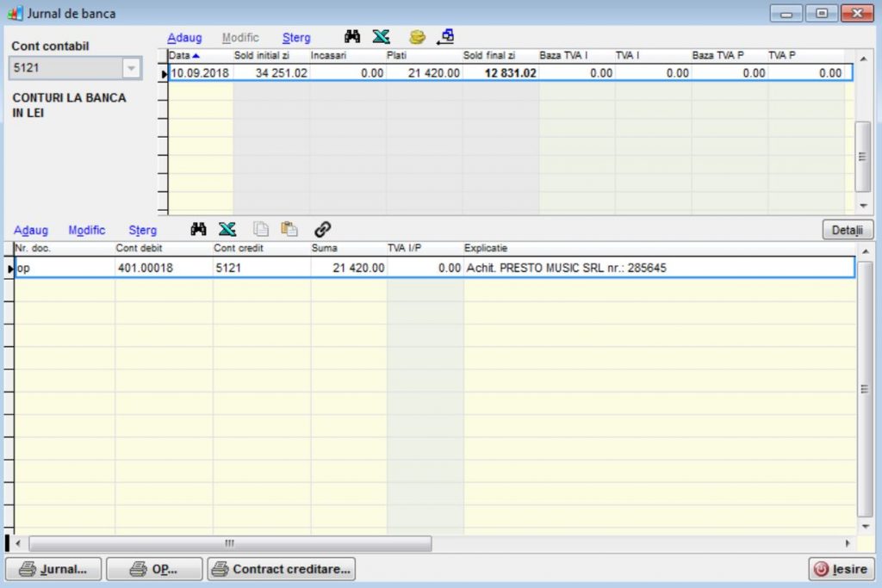Open the Detalii button

[x=848, y=230]
